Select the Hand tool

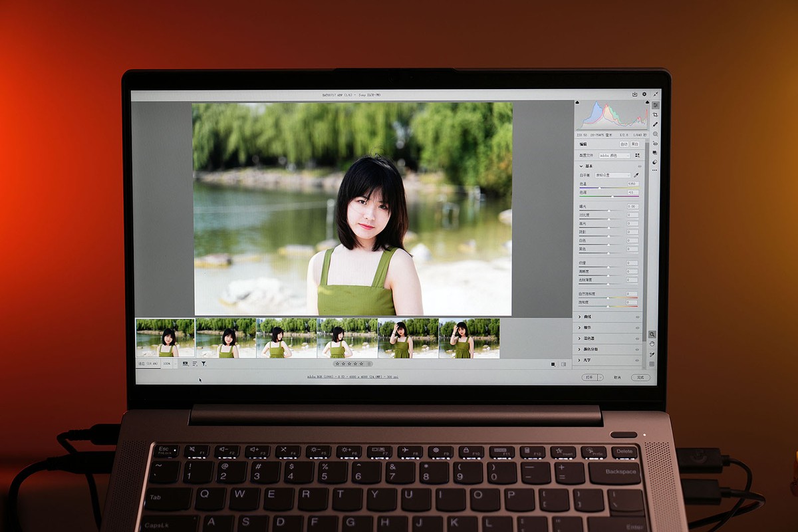pos(652,344)
